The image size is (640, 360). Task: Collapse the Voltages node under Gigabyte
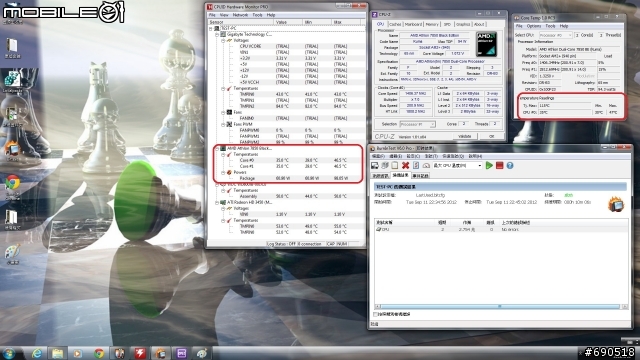(x=223, y=40)
